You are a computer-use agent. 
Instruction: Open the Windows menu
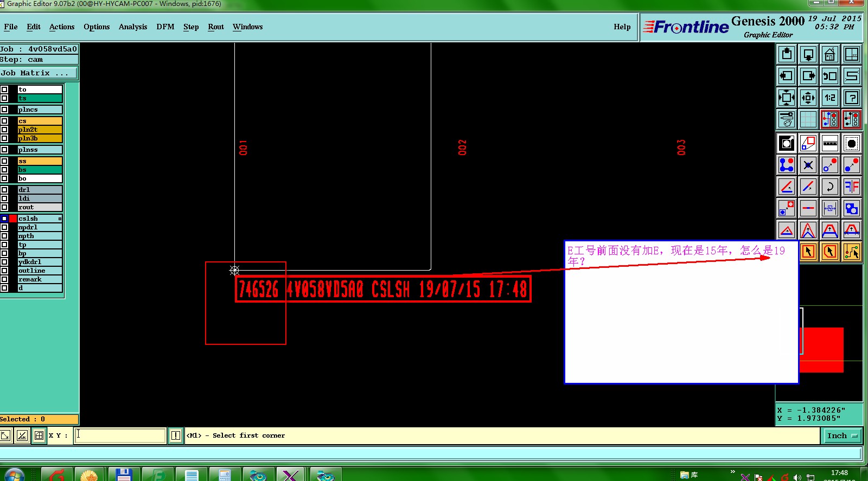pos(247,27)
